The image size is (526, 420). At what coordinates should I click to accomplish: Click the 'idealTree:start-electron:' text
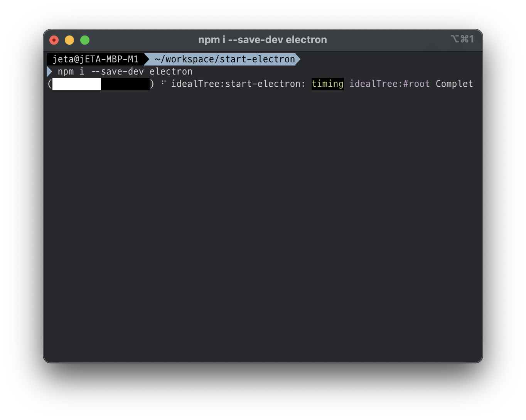238,84
